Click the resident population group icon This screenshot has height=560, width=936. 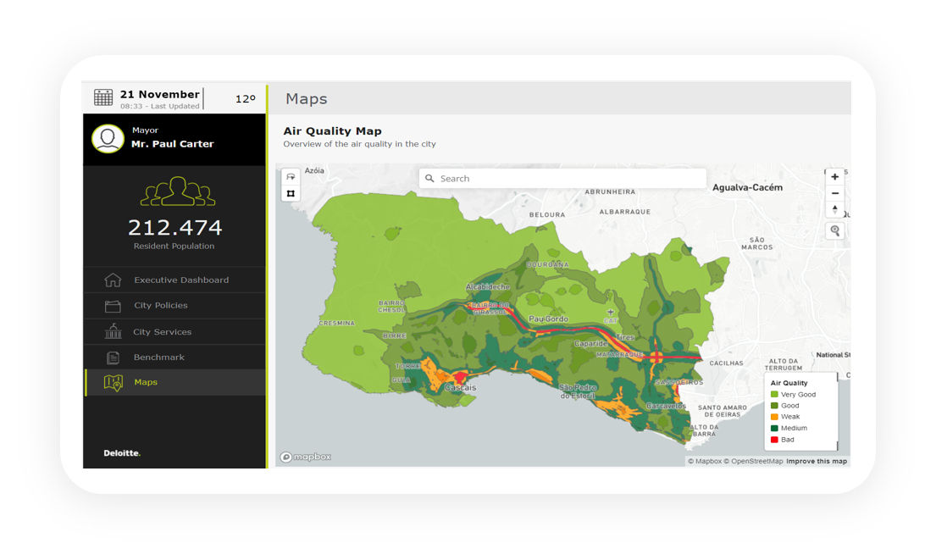click(177, 191)
